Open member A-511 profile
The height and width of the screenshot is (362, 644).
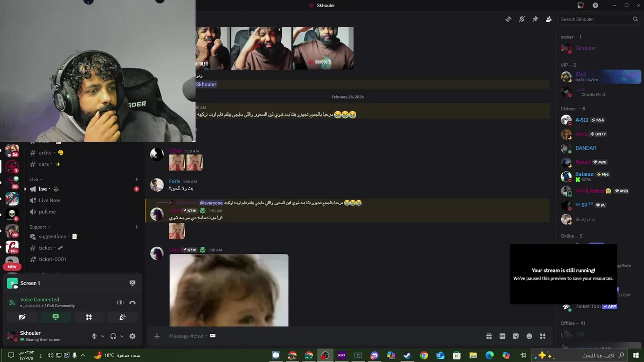click(x=600, y=120)
